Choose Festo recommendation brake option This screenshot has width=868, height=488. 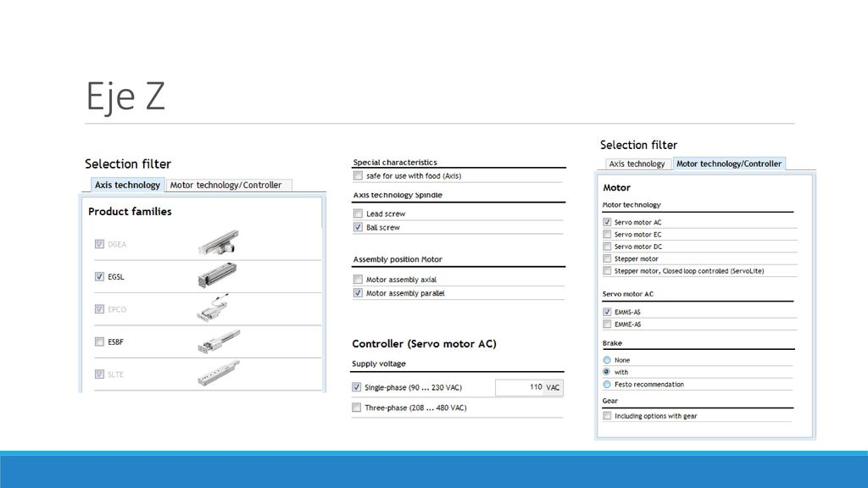click(x=607, y=384)
